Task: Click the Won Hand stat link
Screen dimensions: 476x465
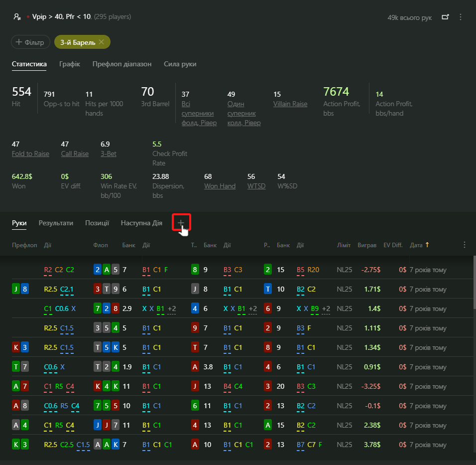Action: click(x=220, y=186)
